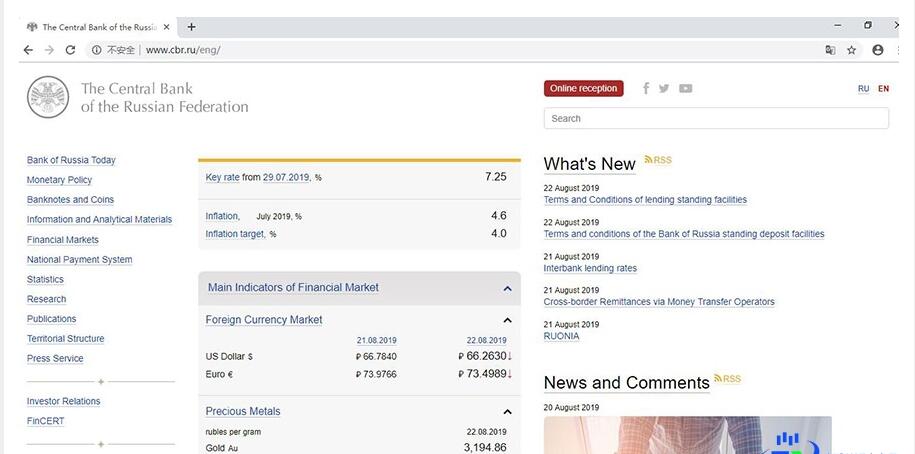The image size is (915, 454).
Task: Click the address bar URL
Action: [183, 50]
